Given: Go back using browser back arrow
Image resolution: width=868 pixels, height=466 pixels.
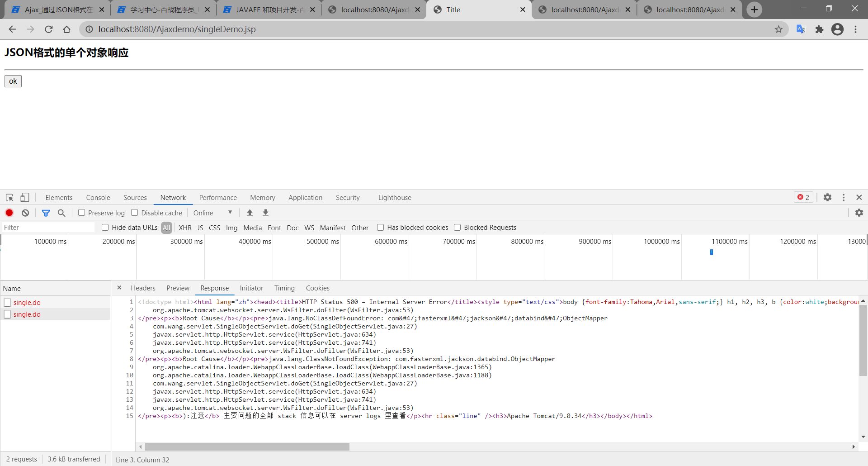Looking at the screenshot, I should 12,29.
